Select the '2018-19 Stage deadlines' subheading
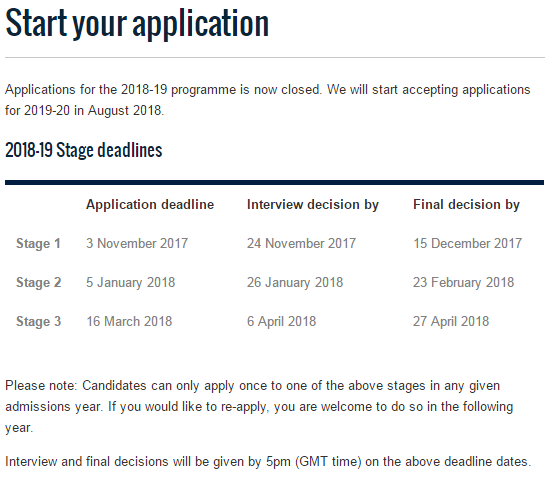 click(84, 150)
